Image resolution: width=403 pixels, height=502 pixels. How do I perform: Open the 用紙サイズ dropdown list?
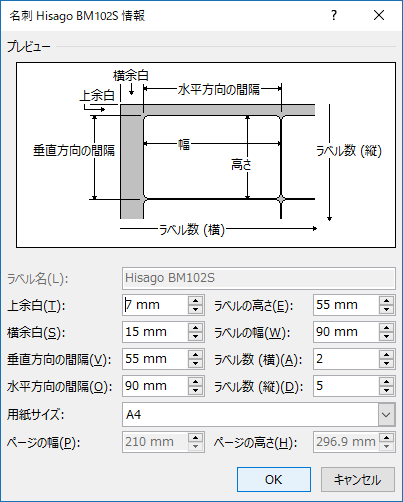(x=386, y=415)
